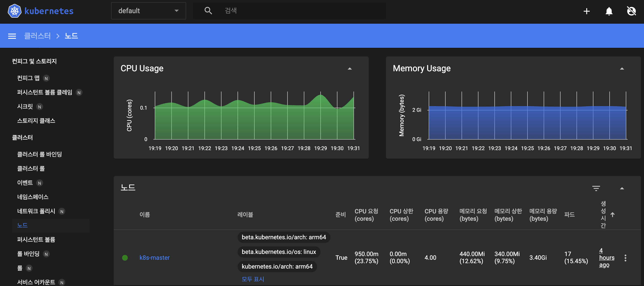Open notifications via the bell icon

pos(609,11)
